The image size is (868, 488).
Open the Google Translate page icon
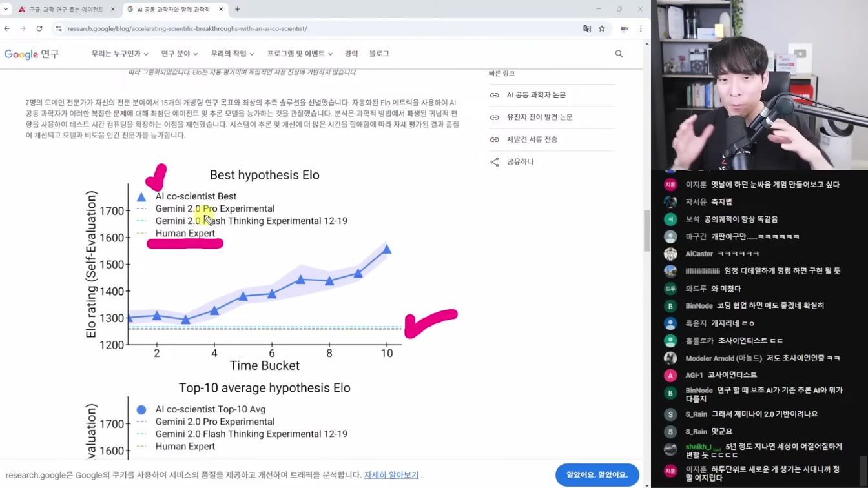tap(587, 28)
